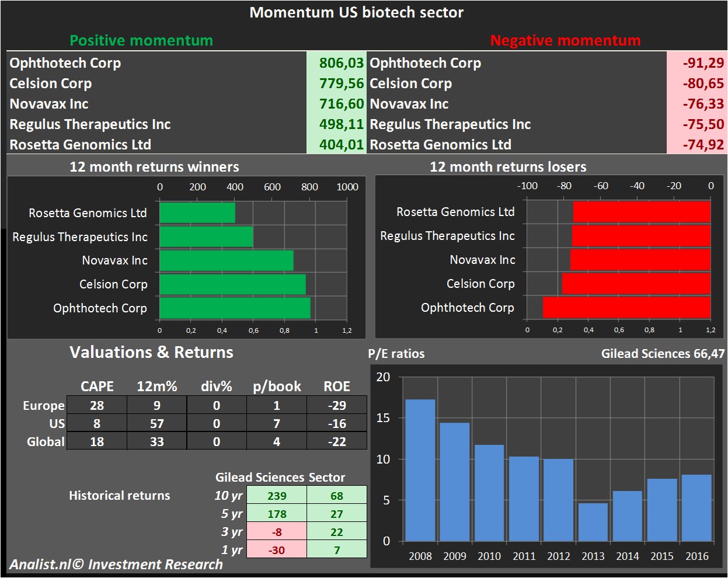This screenshot has height=578, width=728.
Task: Click the Gilead Sciences 5 yr value 178
Action: tap(277, 514)
